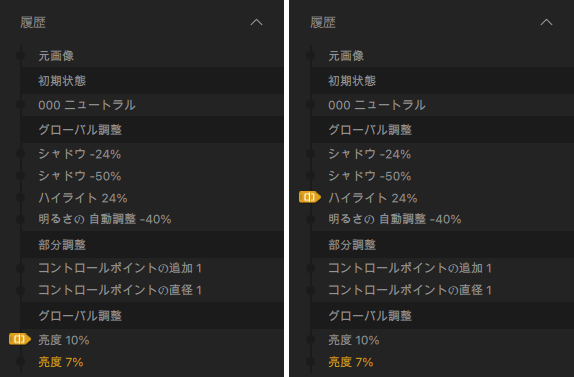Screen dimensions: 574x377
Task: Click コントロールポイントの直径 1 in right history
Action: click(x=410, y=290)
